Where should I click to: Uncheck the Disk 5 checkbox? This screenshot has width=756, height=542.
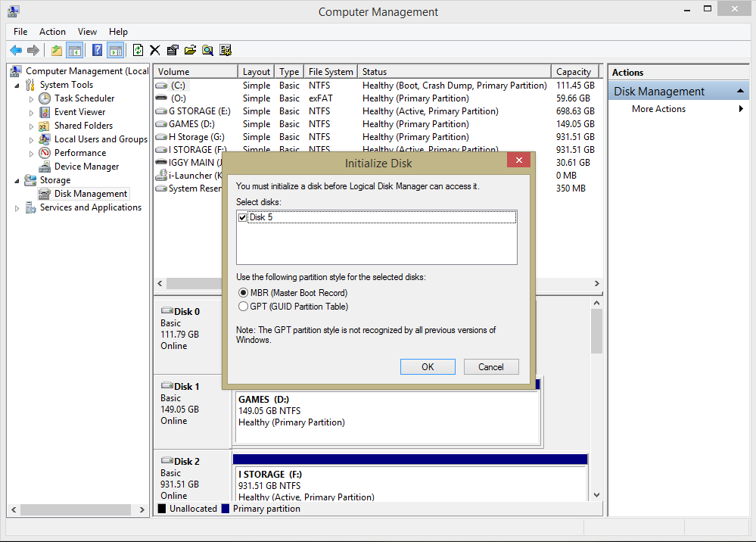click(242, 217)
